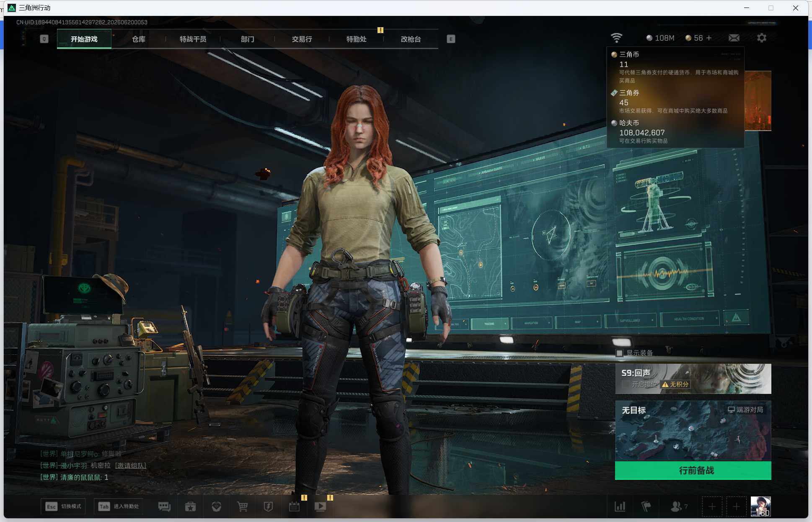
Task: Click the 端游对局 label on map card
Action: point(745,410)
